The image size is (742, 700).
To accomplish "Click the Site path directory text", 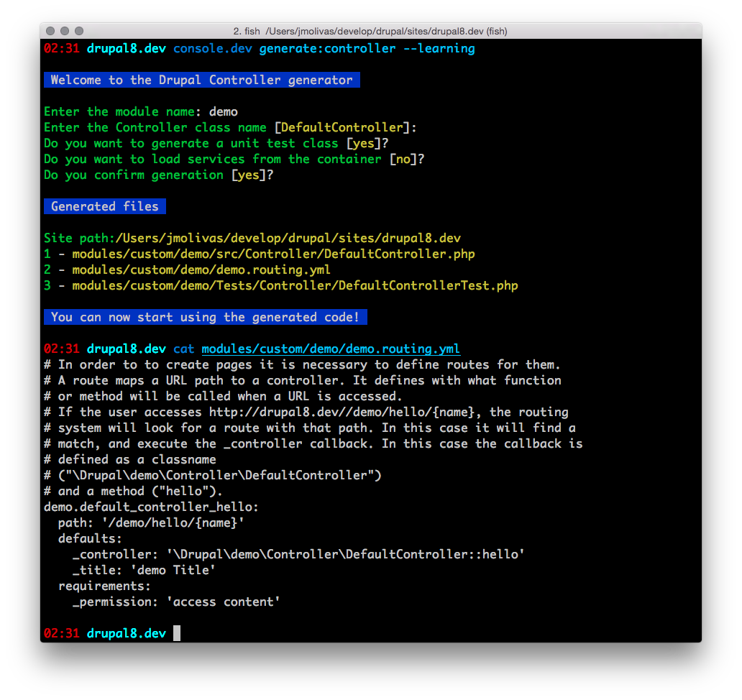I will click(288, 238).
